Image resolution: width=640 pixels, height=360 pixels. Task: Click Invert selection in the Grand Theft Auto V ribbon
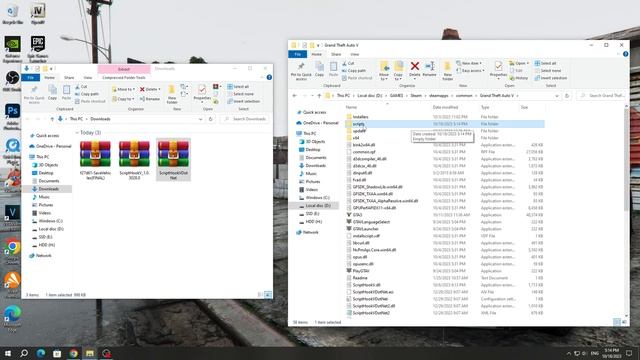click(x=551, y=78)
